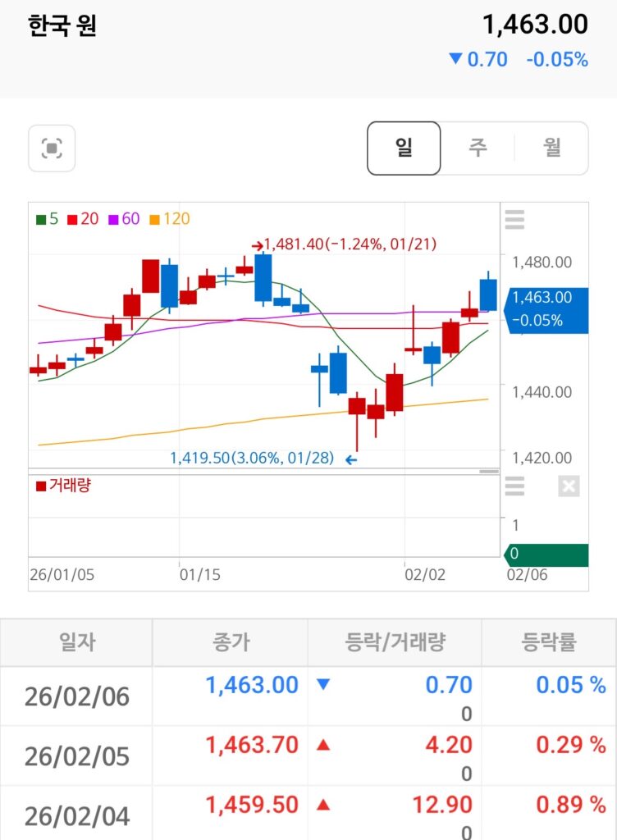Toggle the 20-day moving average legend
The image size is (617, 840).
pyautogui.click(x=83, y=219)
